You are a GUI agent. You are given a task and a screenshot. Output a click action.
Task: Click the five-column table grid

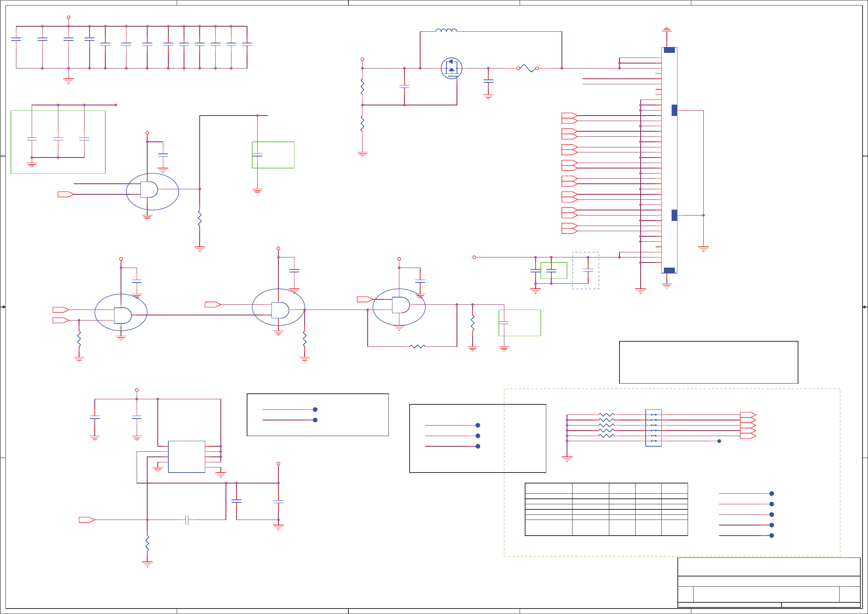(x=606, y=509)
